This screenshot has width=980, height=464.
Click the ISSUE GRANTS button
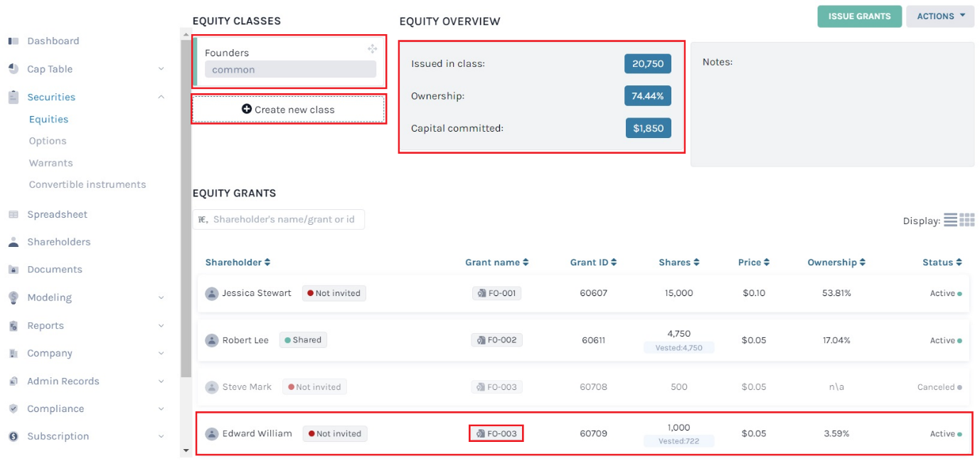click(859, 16)
